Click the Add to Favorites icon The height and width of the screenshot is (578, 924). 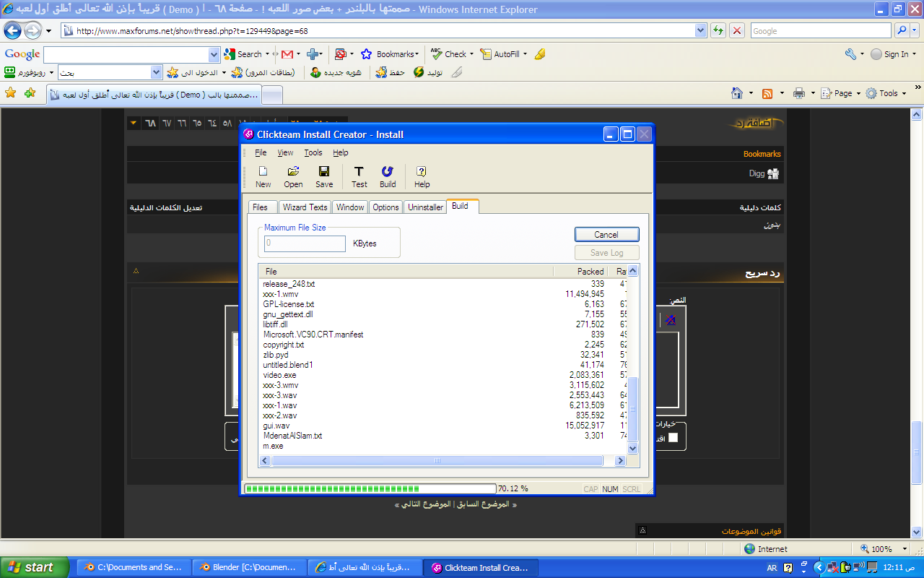[x=30, y=93]
